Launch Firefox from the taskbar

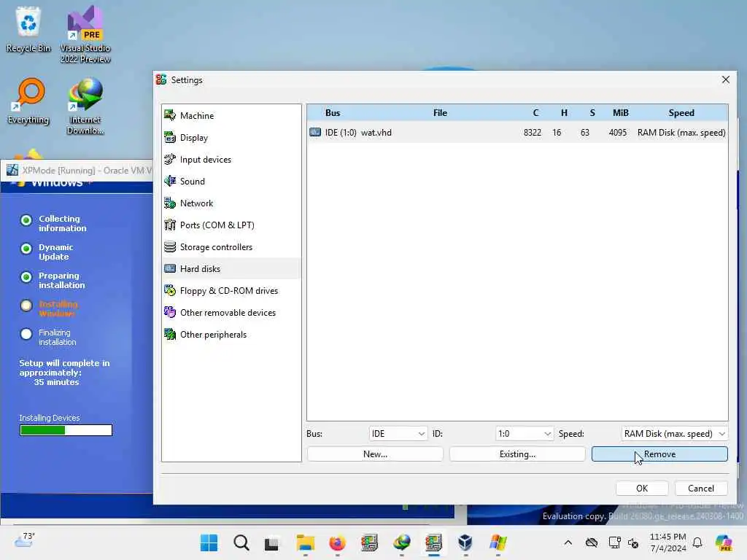[x=337, y=542]
